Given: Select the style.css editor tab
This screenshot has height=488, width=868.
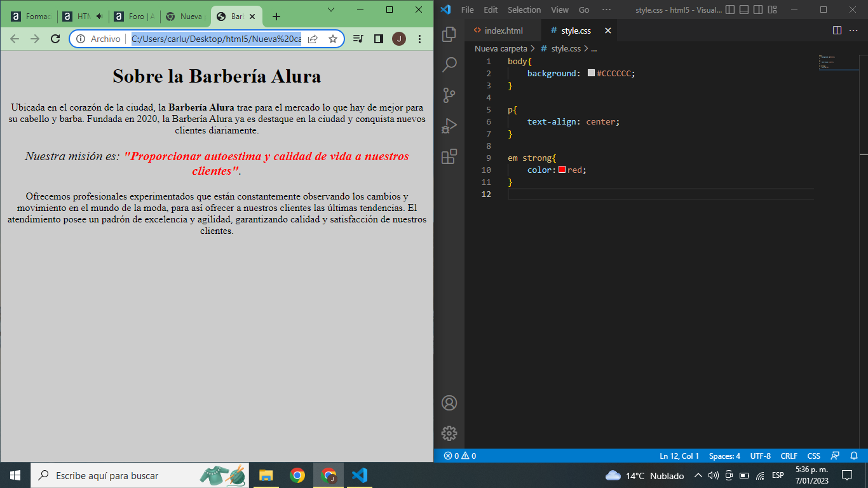Looking at the screenshot, I should click(x=578, y=30).
